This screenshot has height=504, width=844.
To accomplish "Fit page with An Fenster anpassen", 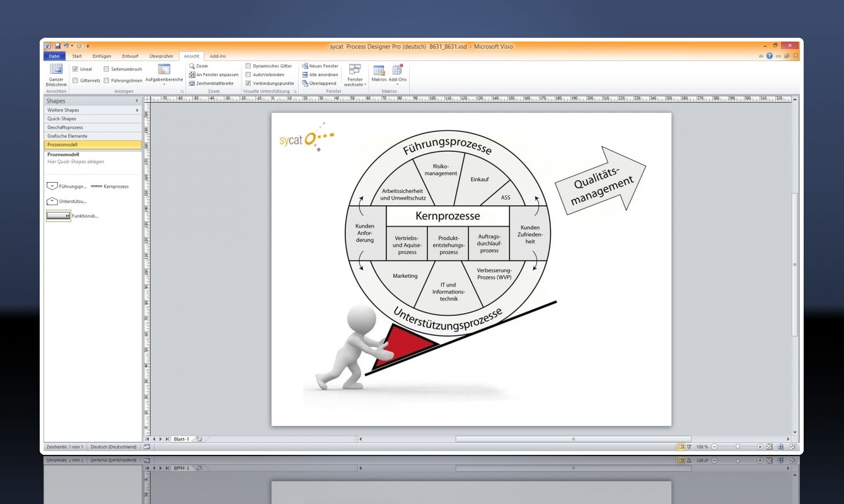I will tap(214, 74).
